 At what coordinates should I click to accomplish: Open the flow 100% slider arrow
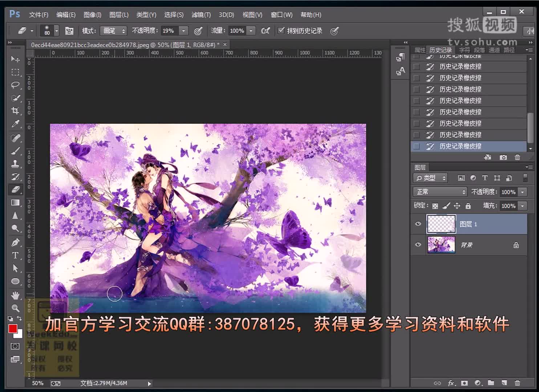(x=251, y=31)
